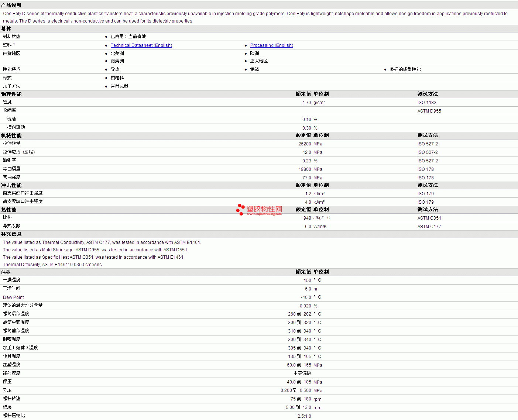Click the 绝缘 feature text
Screen dimensions: 518x420
[x=255, y=69]
